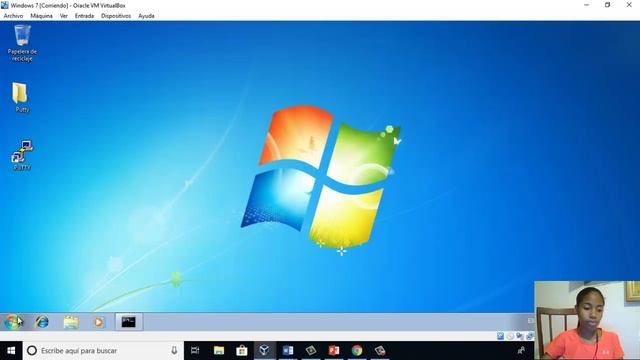Open Windows Explorer in Windows 7 taskbar
This screenshot has height=360, width=640.
tap(71, 322)
